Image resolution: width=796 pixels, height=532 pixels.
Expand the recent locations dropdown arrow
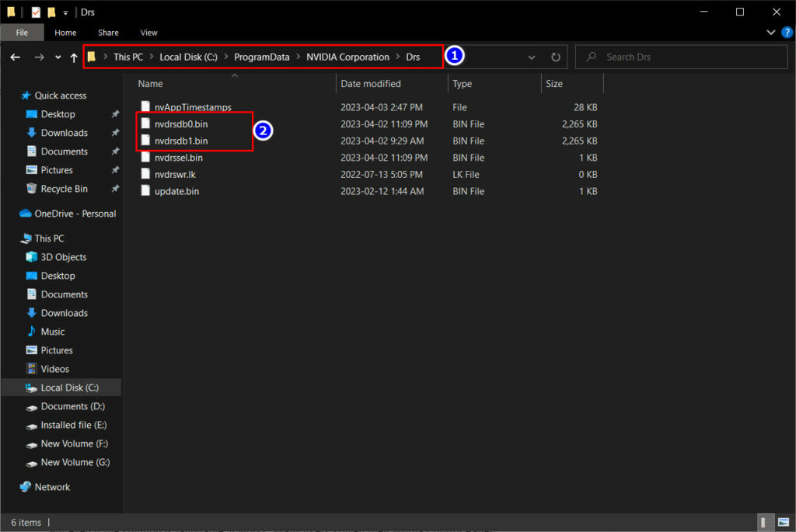tap(58, 57)
